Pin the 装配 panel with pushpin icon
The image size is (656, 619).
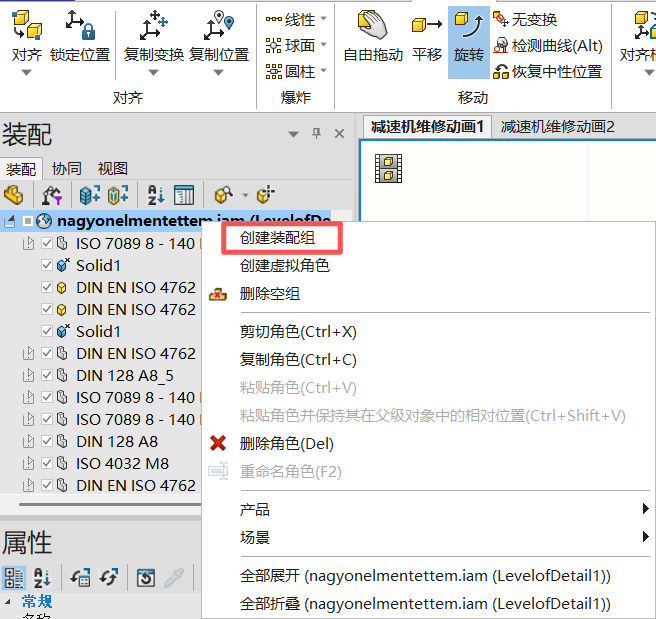point(316,134)
